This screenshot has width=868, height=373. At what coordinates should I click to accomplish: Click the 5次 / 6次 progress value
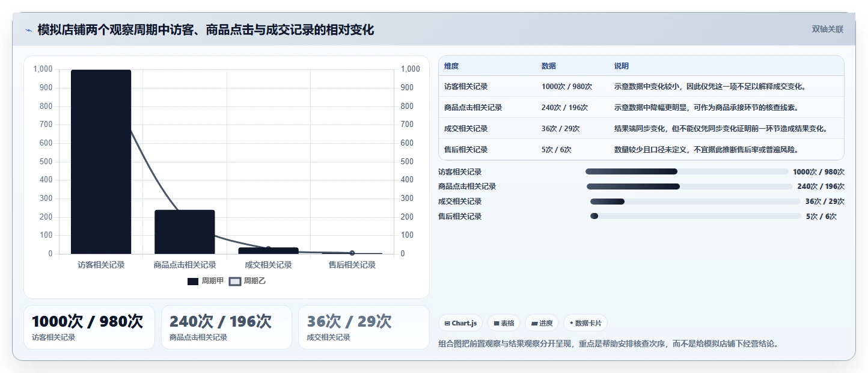click(x=821, y=216)
